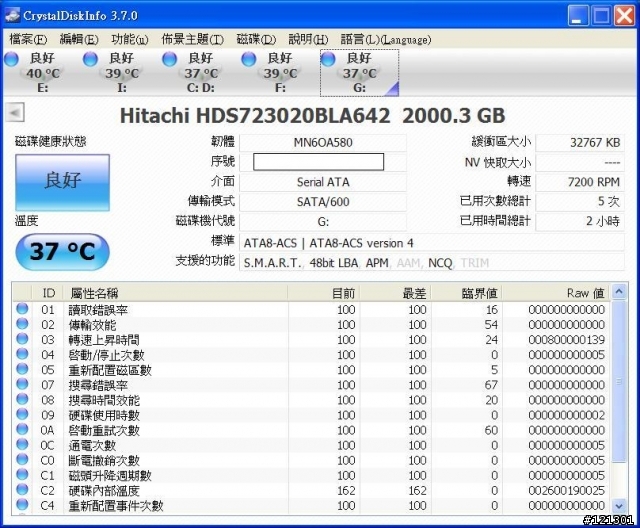This screenshot has height=528, width=640.
Task: Click the ID column header
Action: click(47, 293)
